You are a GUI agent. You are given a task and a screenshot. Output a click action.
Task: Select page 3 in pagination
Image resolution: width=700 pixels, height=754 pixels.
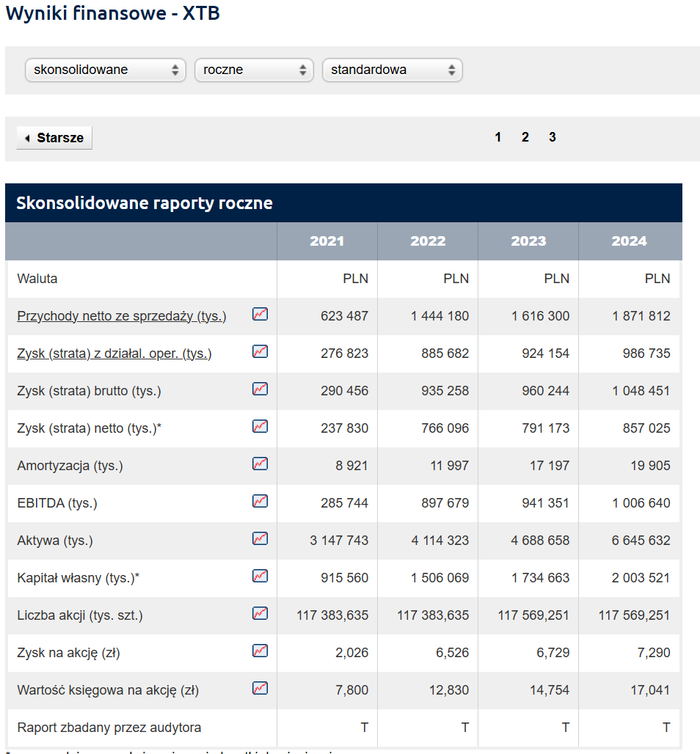click(553, 137)
